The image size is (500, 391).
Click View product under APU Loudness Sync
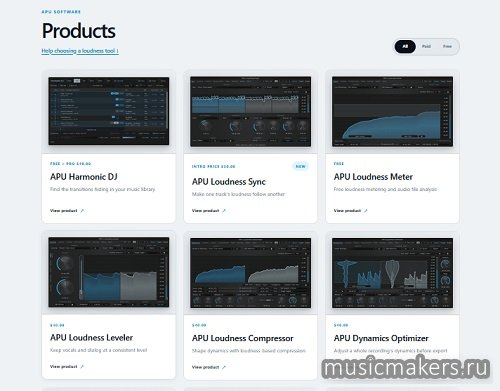(205, 211)
